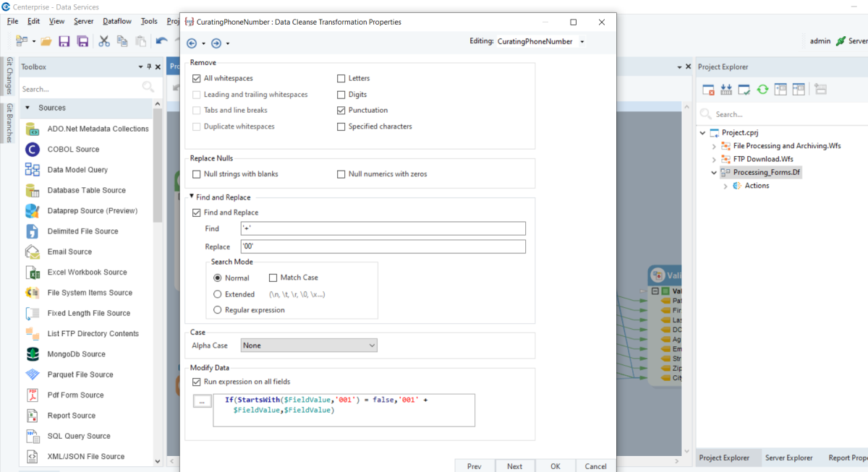Collapse the Find and Replace section

click(x=191, y=197)
